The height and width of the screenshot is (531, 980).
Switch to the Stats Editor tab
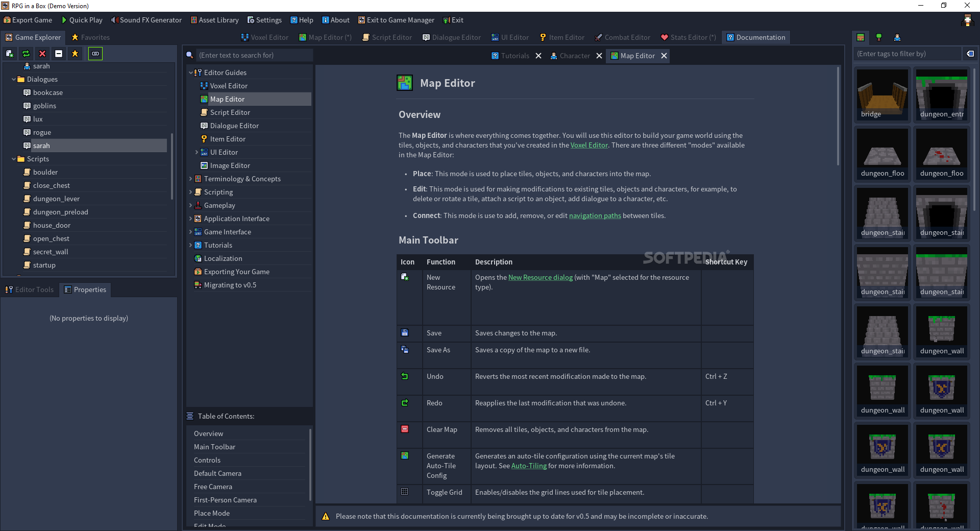pyautogui.click(x=689, y=37)
